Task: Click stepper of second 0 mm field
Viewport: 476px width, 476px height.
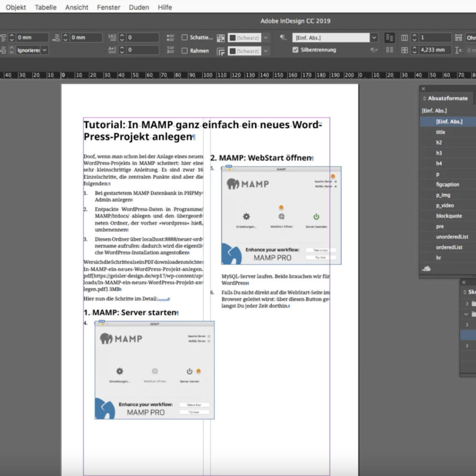Action: (65, 38)
